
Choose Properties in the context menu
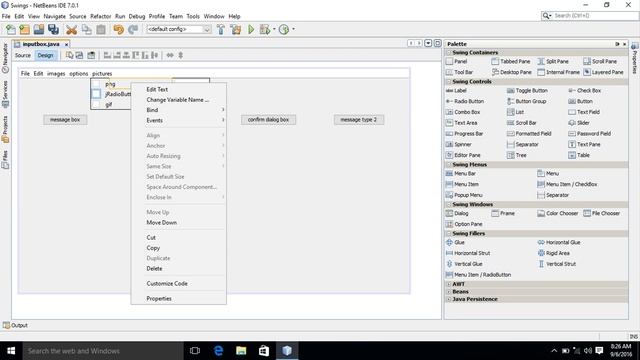pyautogui.click(x=179, y=299)
